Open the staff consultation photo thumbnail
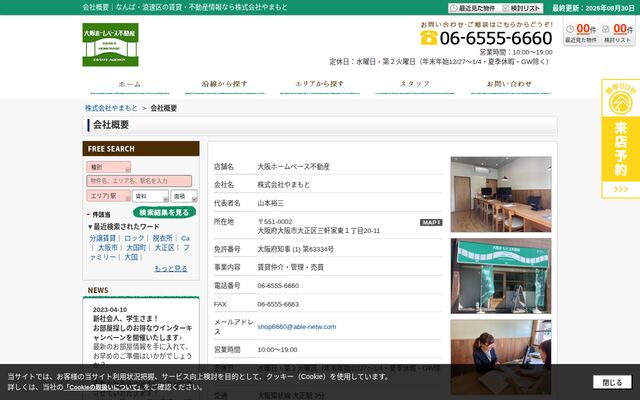 501,357
